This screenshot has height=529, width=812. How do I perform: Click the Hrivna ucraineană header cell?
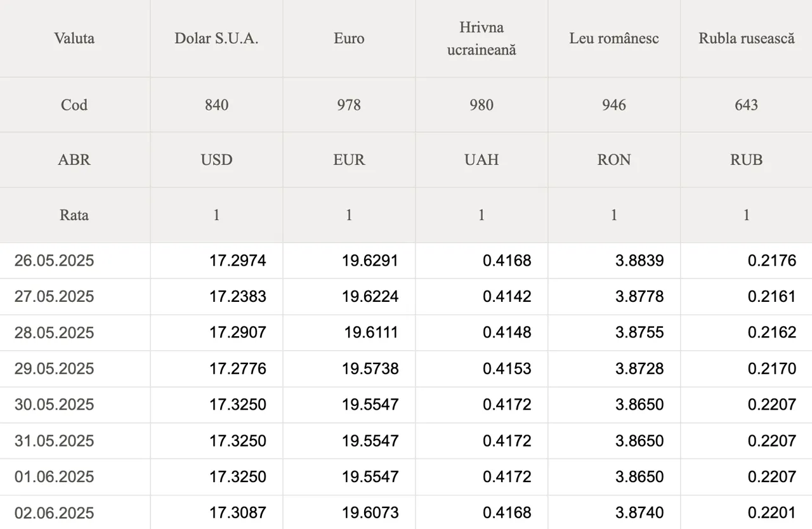click(481, 38)
